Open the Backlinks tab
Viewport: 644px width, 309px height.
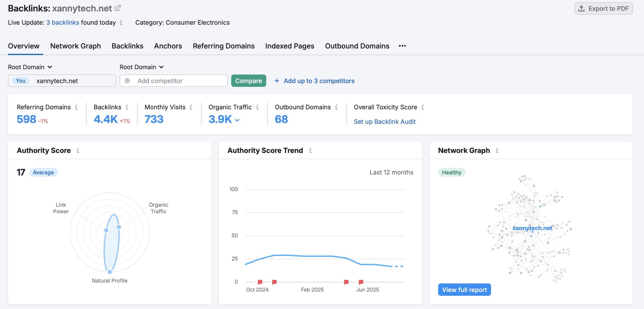(x=128, y=46)
